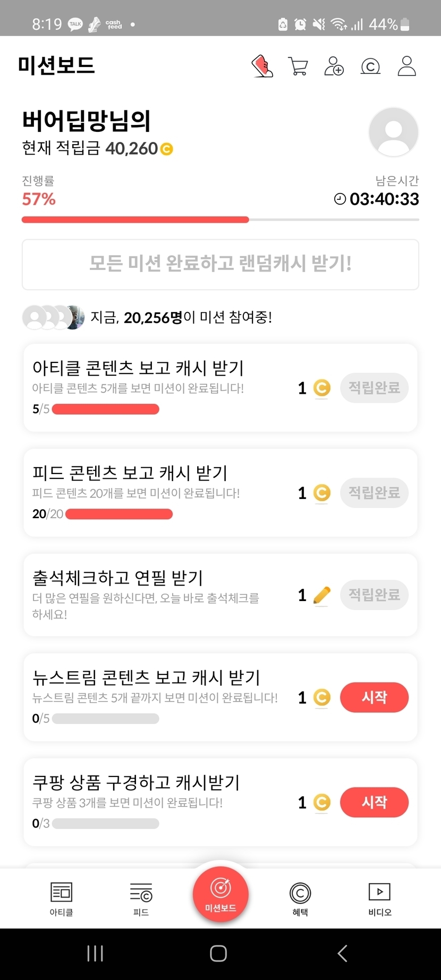Tap 적립완료 on the attendance check mission
The height and width of the screenshot is (980, 441).
click(374, 595)
